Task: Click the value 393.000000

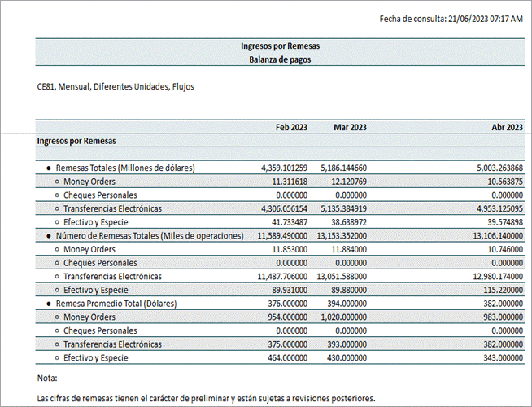Action: (347, 344)
